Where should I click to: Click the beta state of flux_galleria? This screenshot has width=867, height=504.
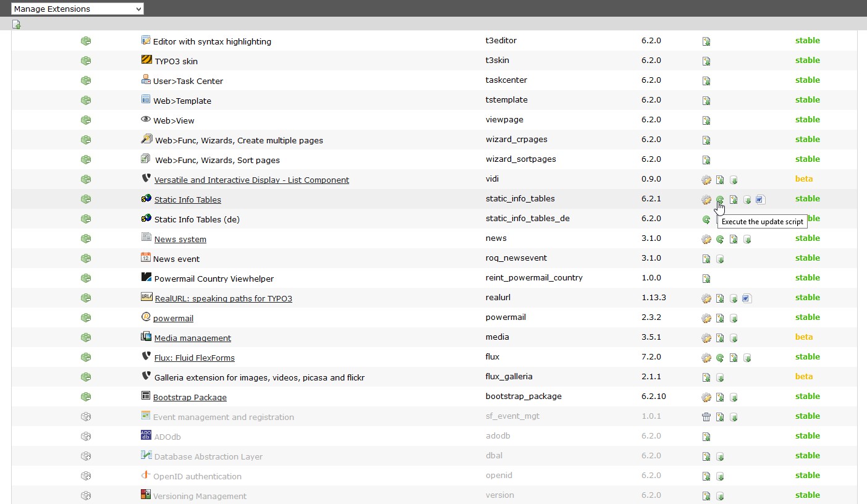[x=804, y=377]
